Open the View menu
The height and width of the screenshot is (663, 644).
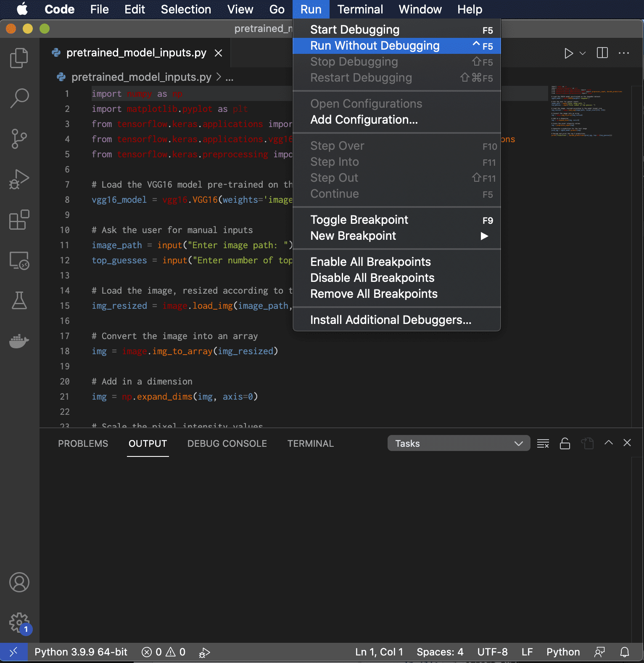[x=240, y=9]
